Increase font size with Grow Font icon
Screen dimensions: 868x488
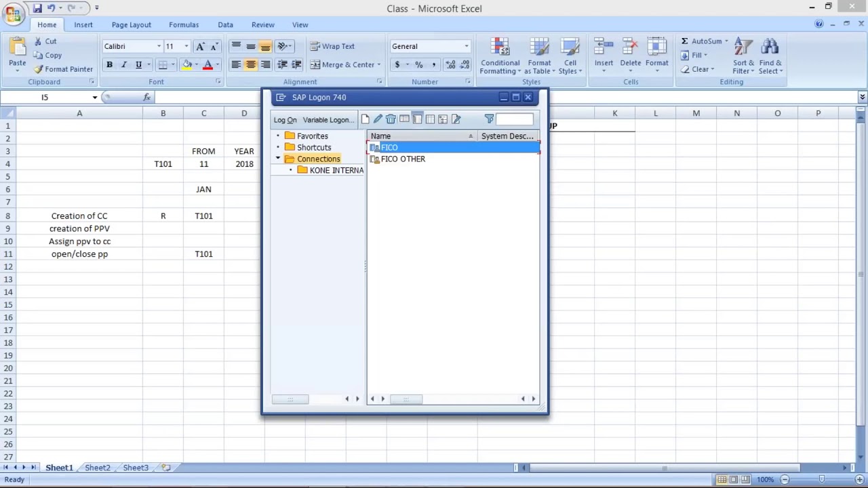(x=200, y=46)
